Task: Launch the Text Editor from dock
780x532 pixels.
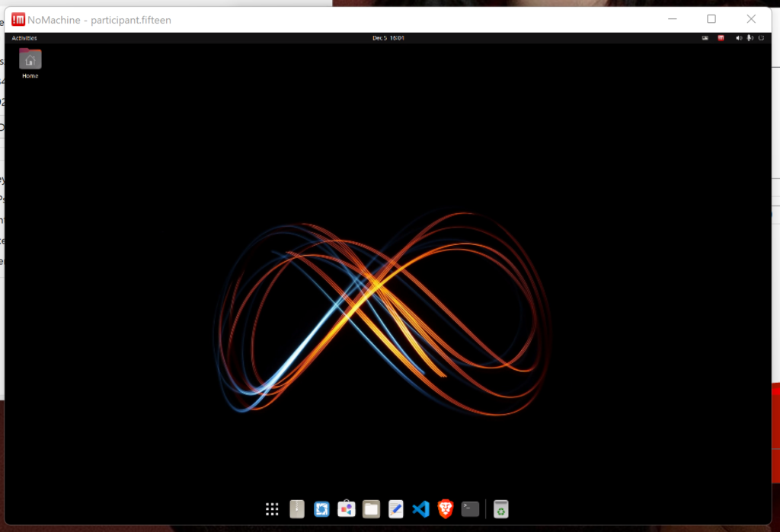Action: [x=395, y=509]
